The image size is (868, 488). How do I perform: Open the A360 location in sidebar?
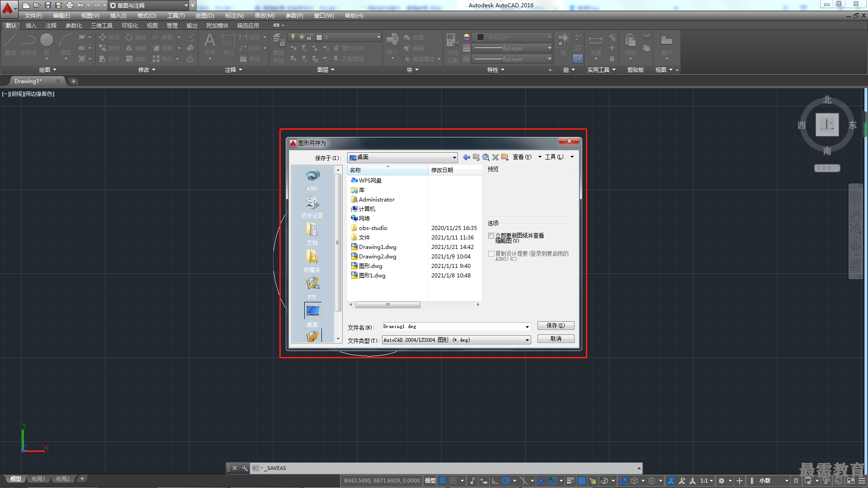312,180
